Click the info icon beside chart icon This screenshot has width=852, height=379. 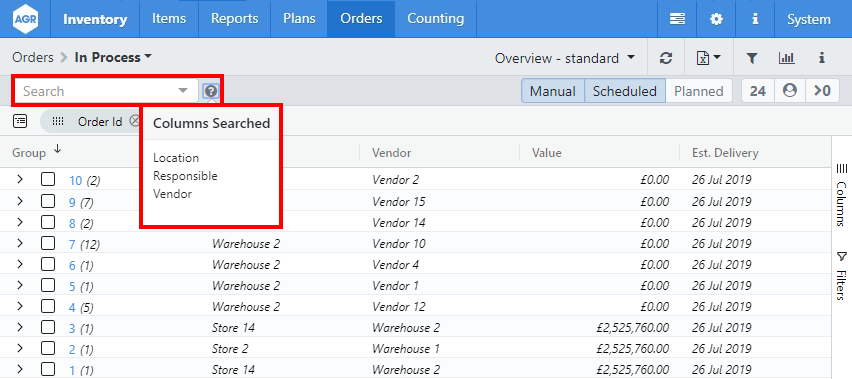coord(822,58)
